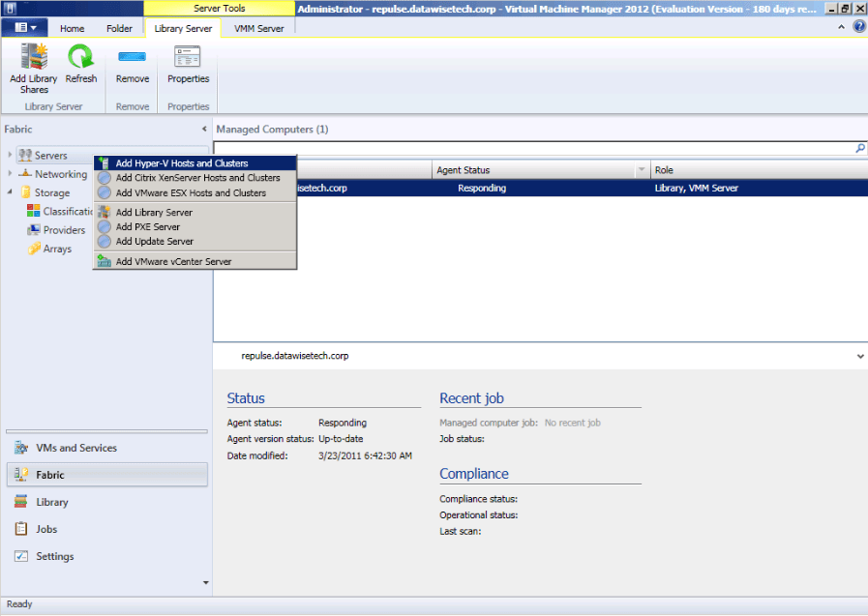The width and height of the screenshot is (868, 616).
Task: Click the Add Library Shares icon
Action: (34, 56)
